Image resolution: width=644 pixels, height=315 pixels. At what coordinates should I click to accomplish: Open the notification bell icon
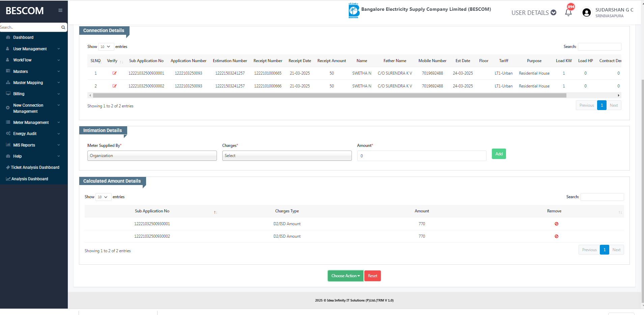point(568,12)
